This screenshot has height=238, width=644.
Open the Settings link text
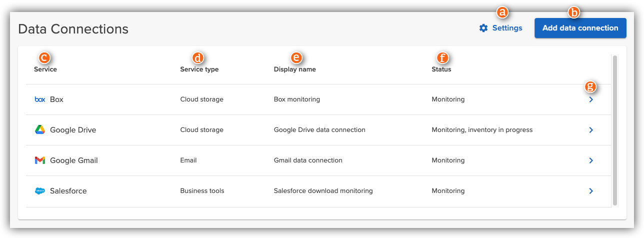[x=507, y=28]
